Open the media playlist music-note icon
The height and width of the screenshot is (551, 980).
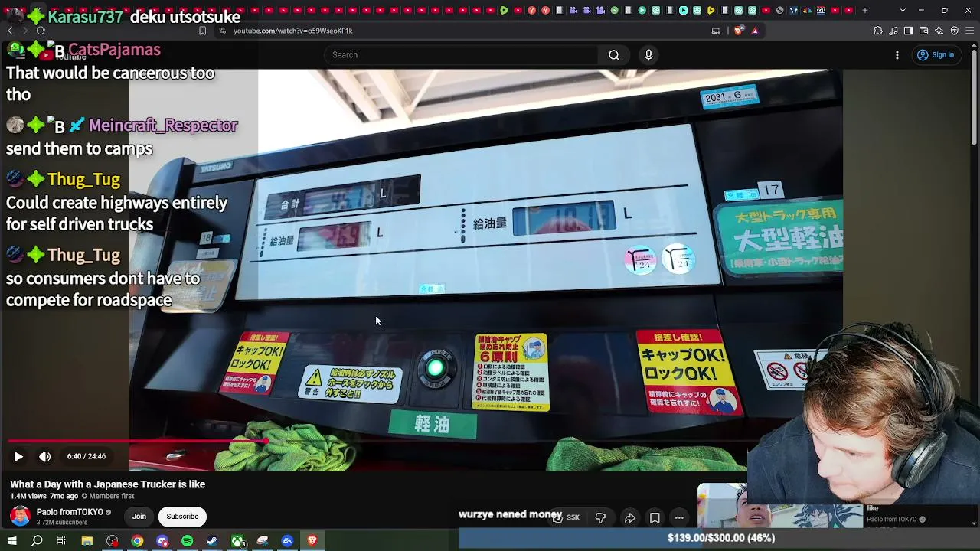(x=893, y=31)
